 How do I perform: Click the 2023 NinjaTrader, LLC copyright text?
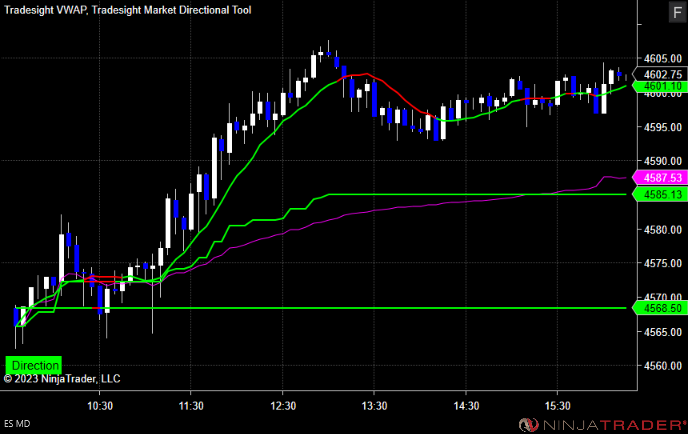point(62,379)
